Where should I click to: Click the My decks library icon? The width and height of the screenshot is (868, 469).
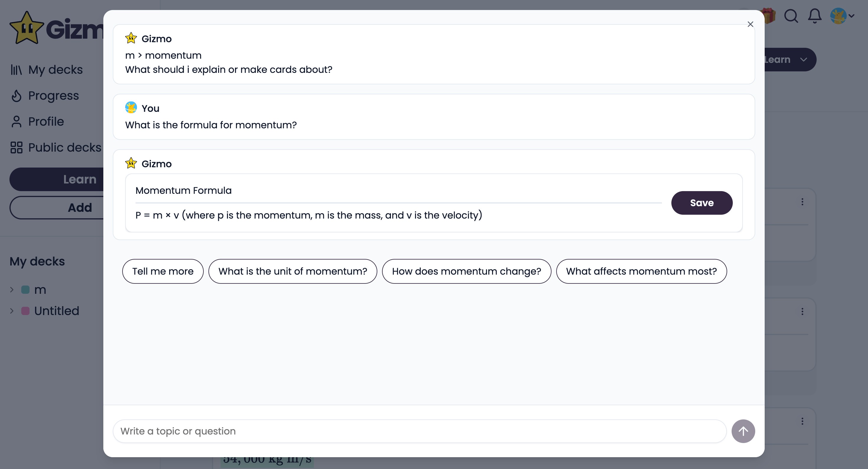(x=16, y=70)
